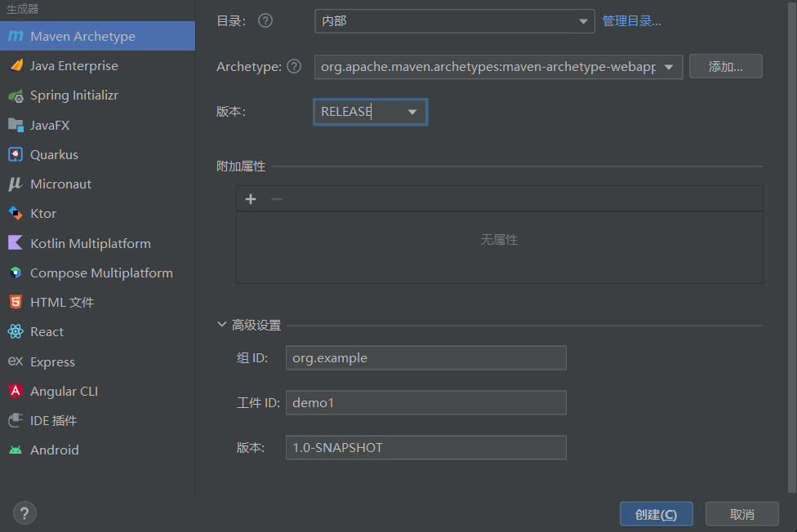Select Maven Archetype generator label
797x532 pixels.
(x=82, y=36)
